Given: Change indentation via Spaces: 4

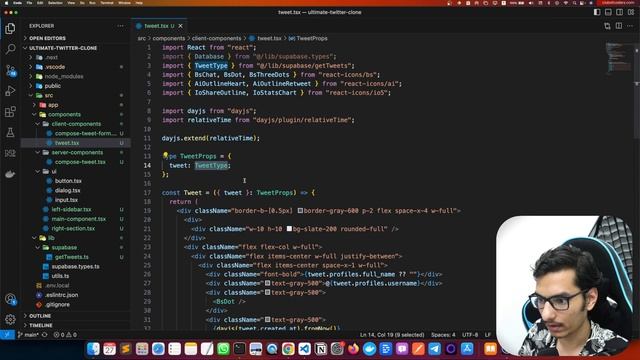Looking at the screenshot, I should coord(443,335).
